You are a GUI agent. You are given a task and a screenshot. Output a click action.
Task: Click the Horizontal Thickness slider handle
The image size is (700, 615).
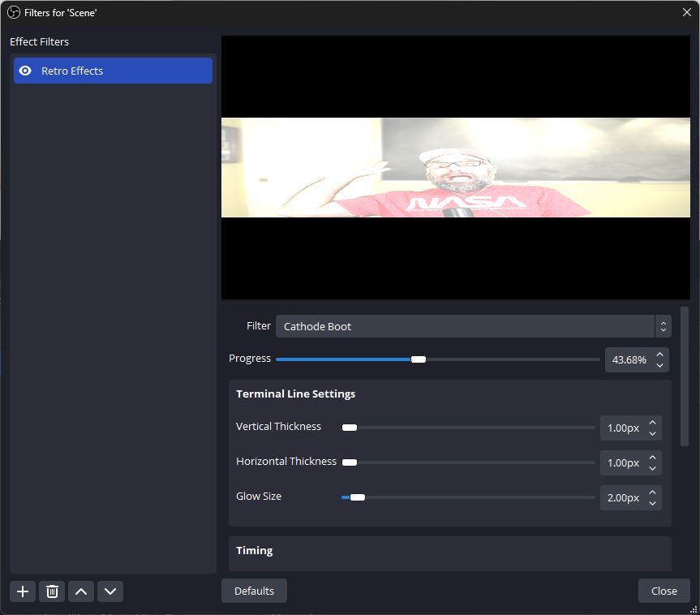(350, 462)
